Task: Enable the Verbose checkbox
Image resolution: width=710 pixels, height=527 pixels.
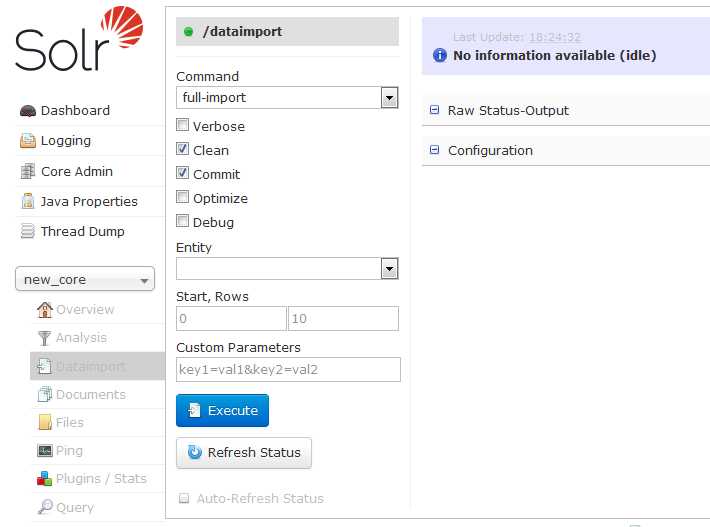Action: click(x=182, y=125)
